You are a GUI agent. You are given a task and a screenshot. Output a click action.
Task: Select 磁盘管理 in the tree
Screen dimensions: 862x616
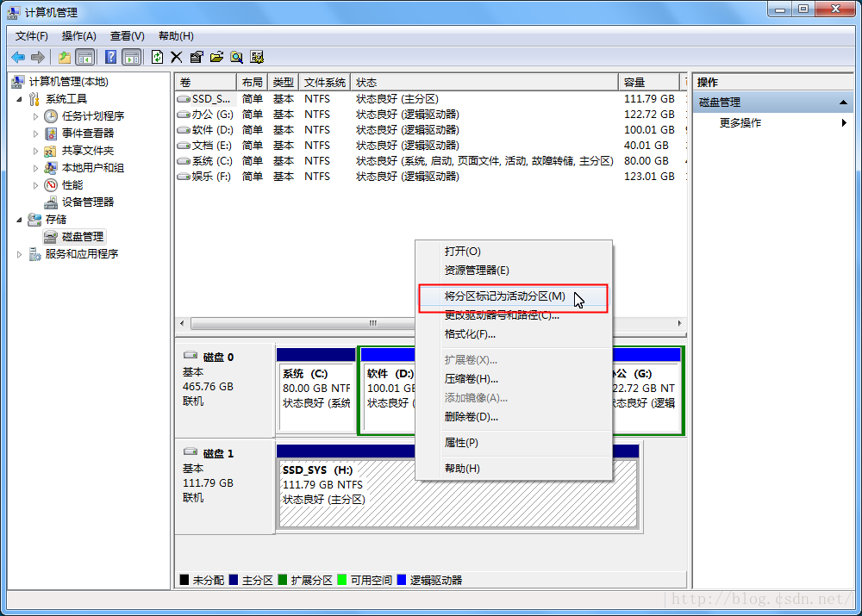83,237
